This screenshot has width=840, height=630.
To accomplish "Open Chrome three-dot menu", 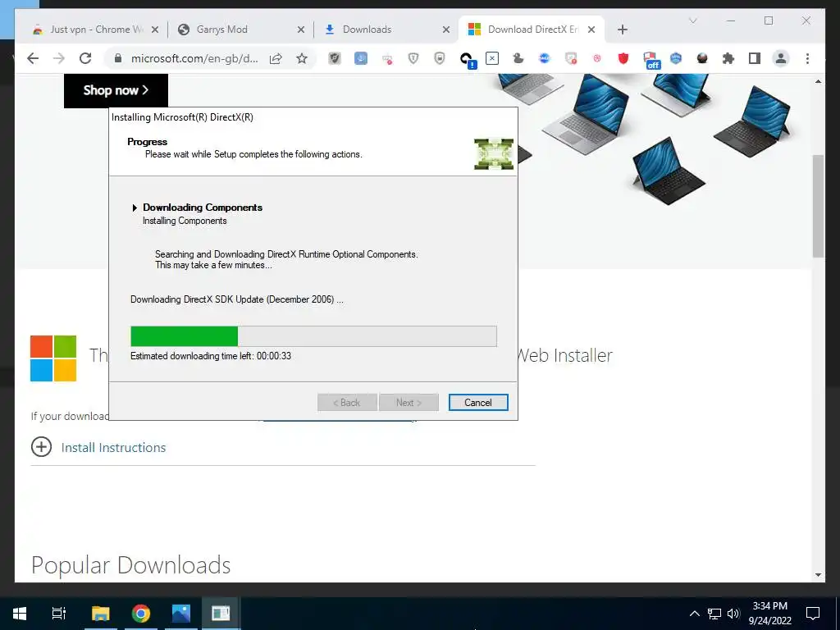I will point(807,58).
